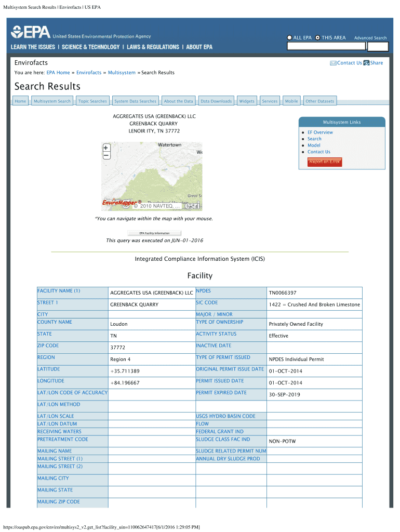Open Search link in Multisystem Links
Image resolution: width=400 pixels, height=532 pixels.
314,139
